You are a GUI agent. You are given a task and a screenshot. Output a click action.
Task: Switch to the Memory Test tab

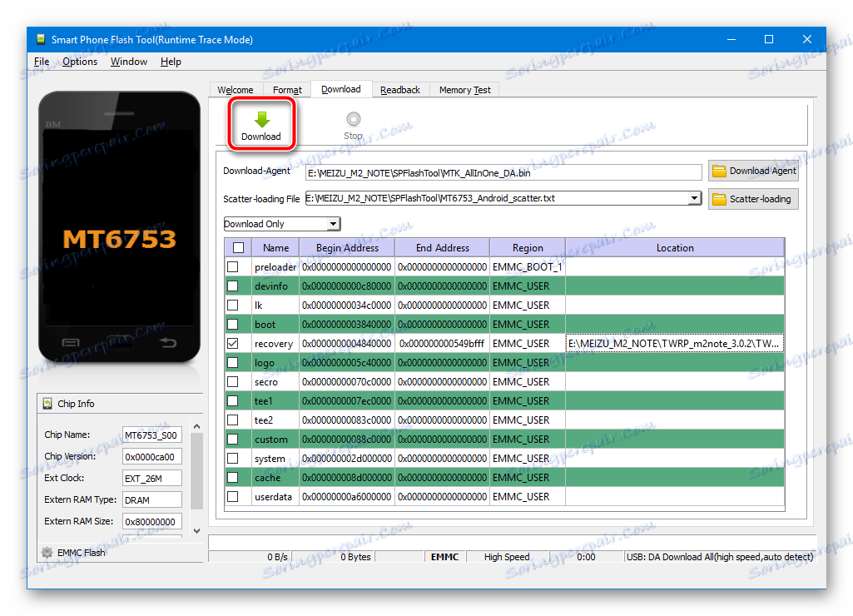coord(464,90)
